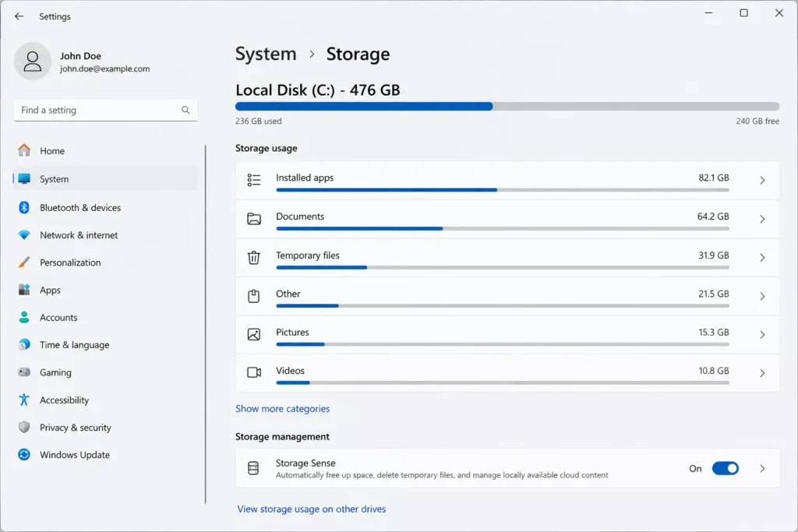Click the Videos camera icon
The image size is (798, 532).
(x=254, y=373)
